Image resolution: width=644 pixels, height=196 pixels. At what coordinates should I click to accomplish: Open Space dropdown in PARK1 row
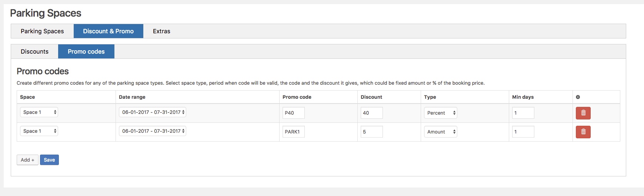coord(39,131)
